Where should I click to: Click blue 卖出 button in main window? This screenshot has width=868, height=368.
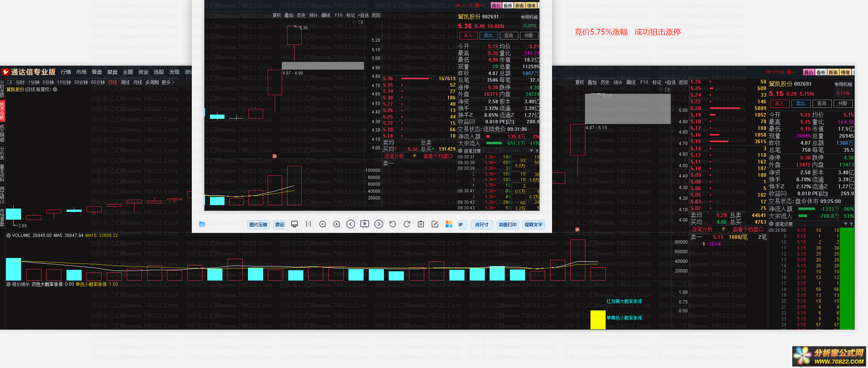(x=800, y=104)
